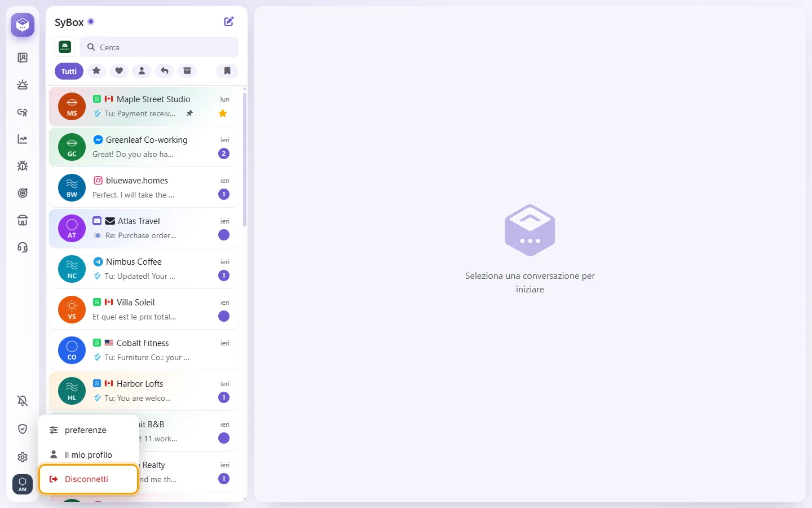Image resolution: width=812 pixels, height=508 pixels.
Task: Click the SyBox logo icon in the sidebar
Action: (x=23, y=25)
